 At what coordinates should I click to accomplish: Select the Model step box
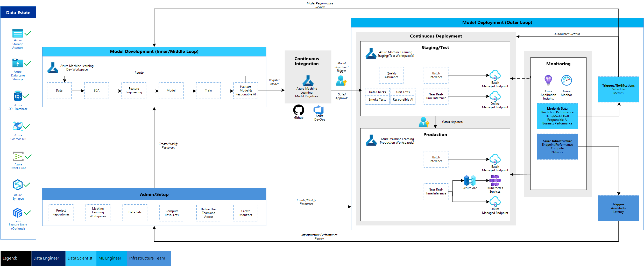pyautogui.click(x=171, y=90)
